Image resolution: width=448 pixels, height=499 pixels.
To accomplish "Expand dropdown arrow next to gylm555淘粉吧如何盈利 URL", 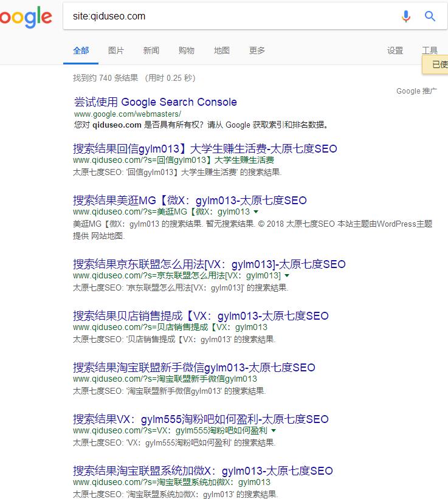I will tap(274, 430).
